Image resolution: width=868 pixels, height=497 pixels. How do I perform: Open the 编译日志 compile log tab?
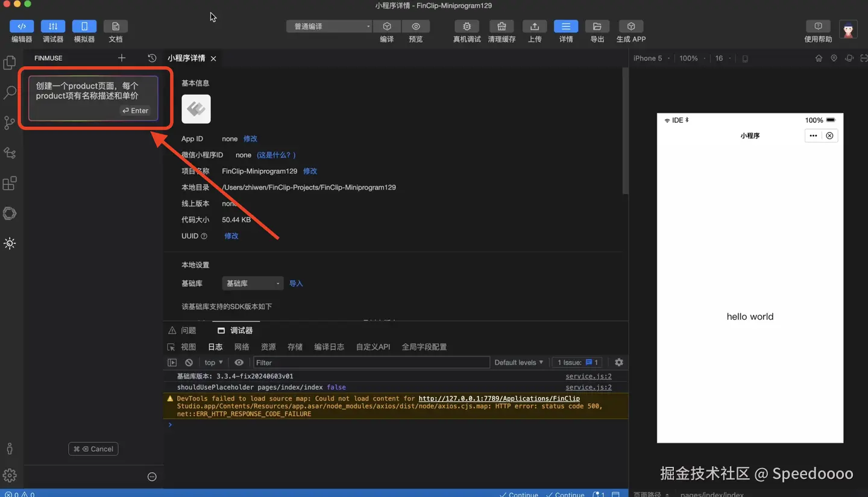click(x=329, y=347)
